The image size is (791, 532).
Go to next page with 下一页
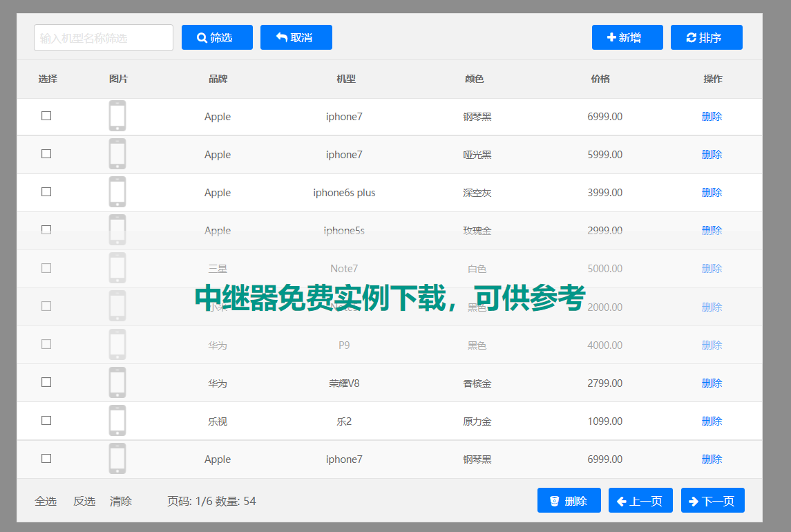tap(712, 500)
